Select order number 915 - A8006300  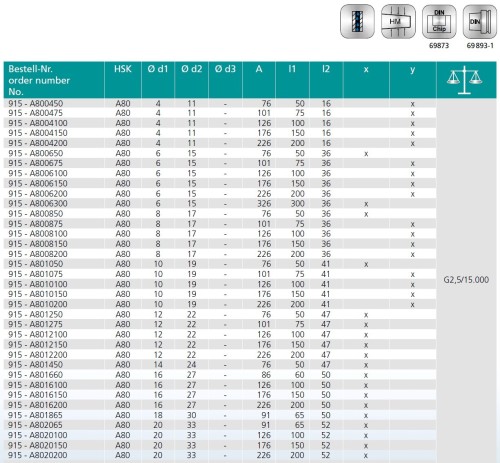[38, 204]
